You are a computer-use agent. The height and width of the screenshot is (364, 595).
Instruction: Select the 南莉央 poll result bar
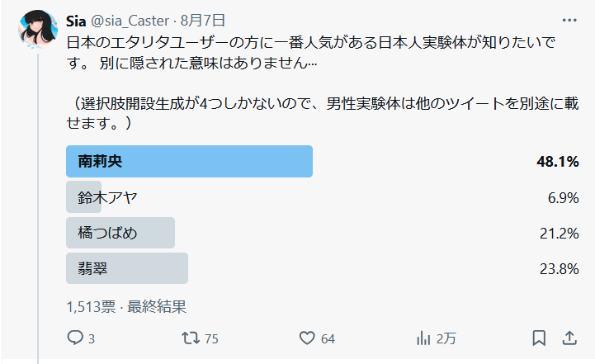189,162
